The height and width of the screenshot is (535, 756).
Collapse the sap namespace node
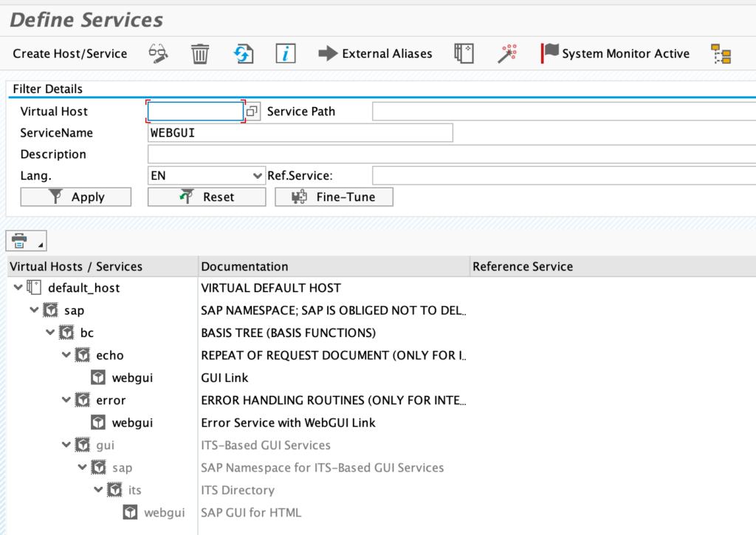click(x=33, y=310)
